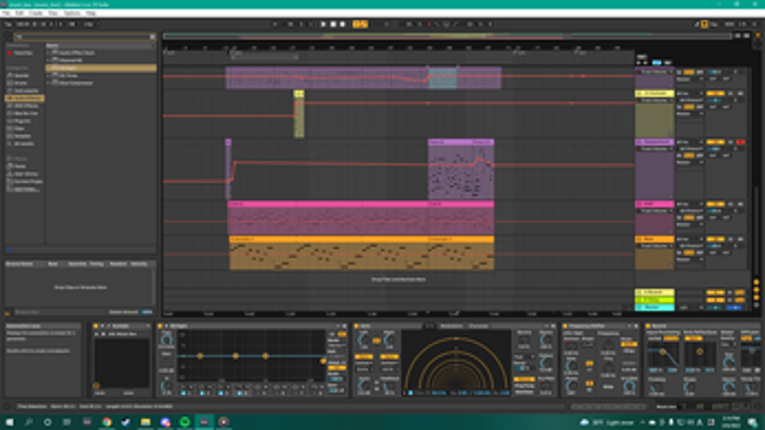Screen dimensions: 765x430
Task: Expand Audio Effect Rack browser item
Action: [49, 53]
